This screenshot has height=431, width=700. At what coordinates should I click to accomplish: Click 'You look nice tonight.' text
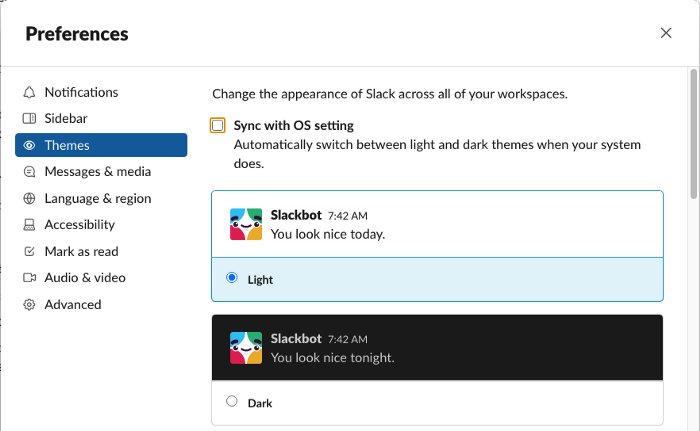pos(333,358)
